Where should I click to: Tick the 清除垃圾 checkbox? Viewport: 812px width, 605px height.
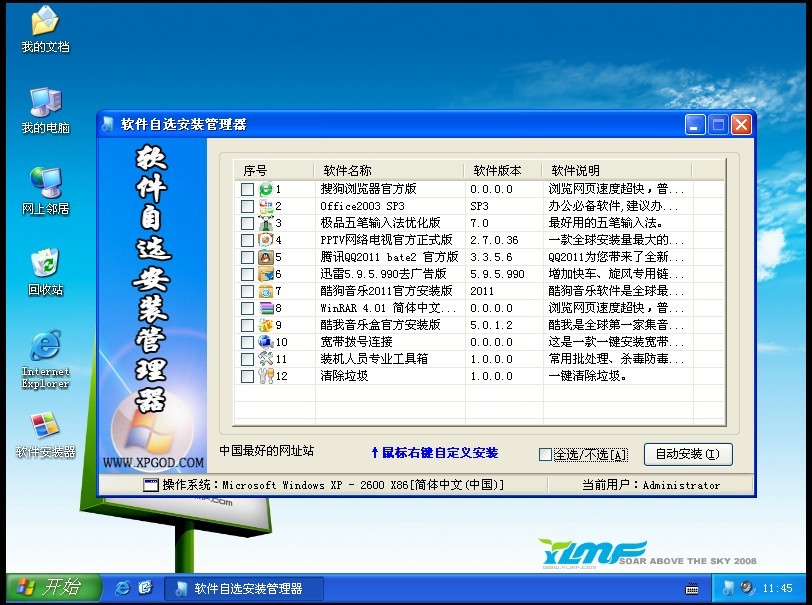(248, 377)
